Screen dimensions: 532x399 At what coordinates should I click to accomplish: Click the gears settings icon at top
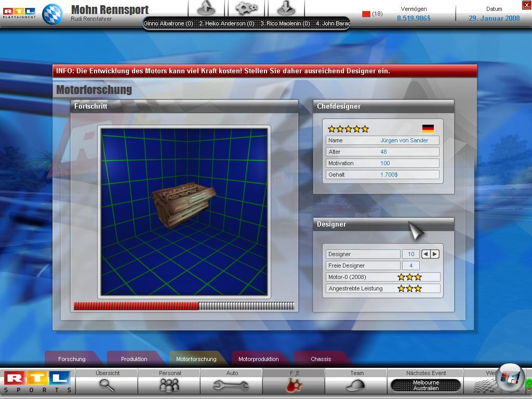pos(246,8)
